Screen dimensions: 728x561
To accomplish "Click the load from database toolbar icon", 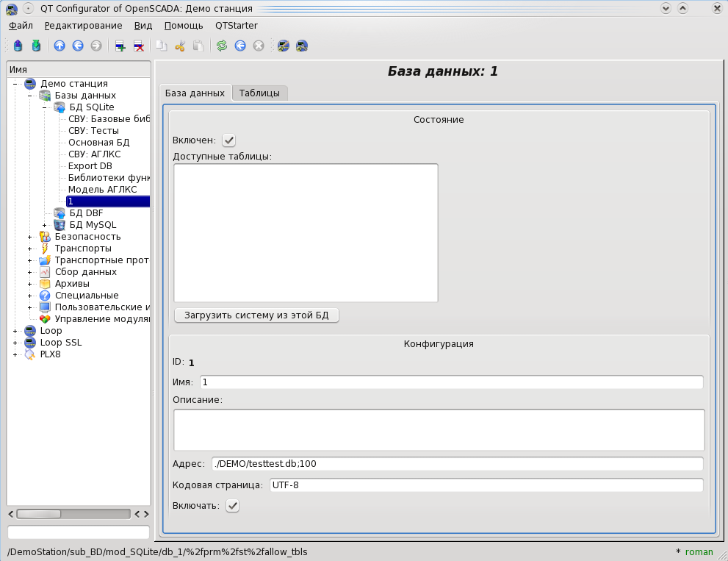I will [x=18, y=46].
